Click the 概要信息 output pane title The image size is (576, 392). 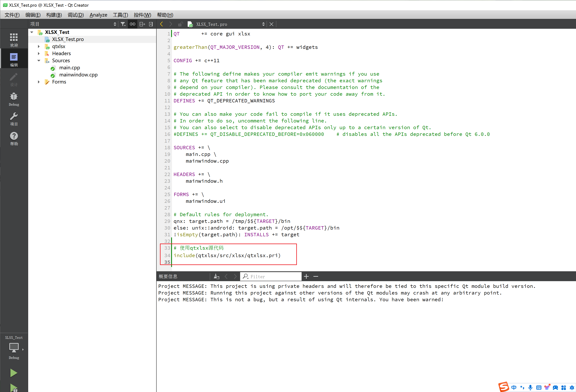click(x=168, y=277)
